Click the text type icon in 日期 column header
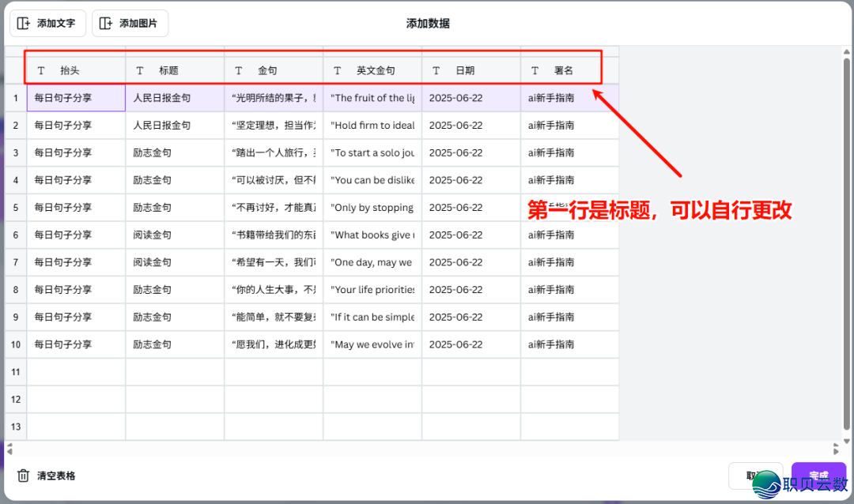The image size is (854, 504). pos(436,70)
